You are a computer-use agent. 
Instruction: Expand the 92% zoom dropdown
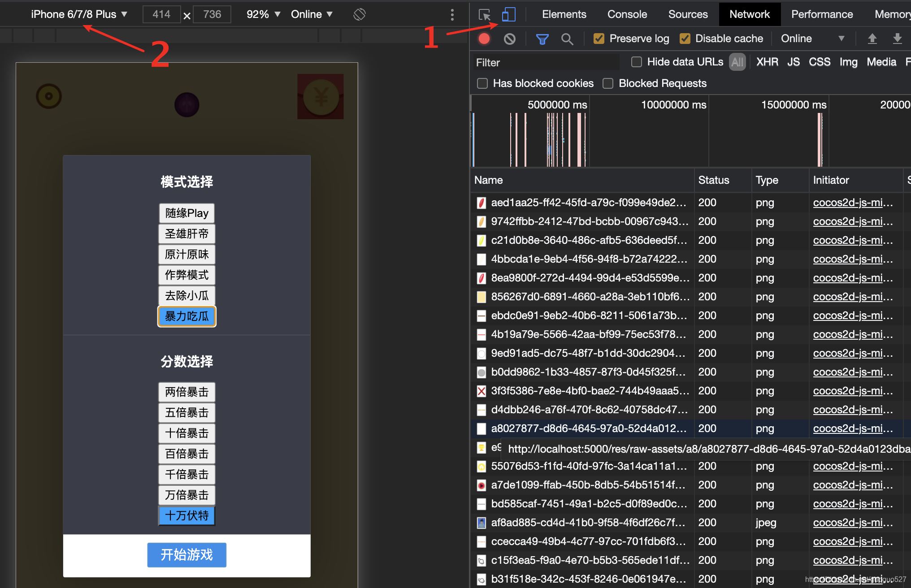(263, 14)
